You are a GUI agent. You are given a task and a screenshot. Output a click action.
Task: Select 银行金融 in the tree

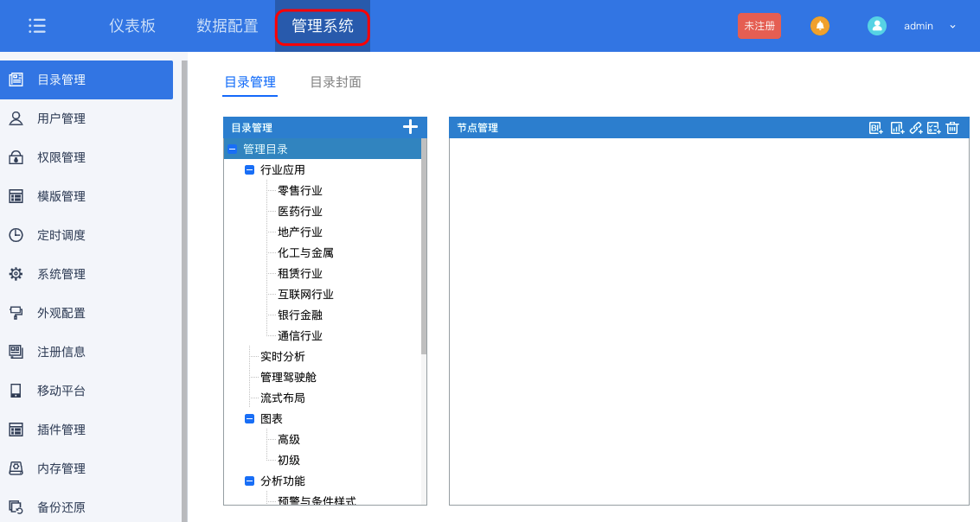(x=300, y=315)
